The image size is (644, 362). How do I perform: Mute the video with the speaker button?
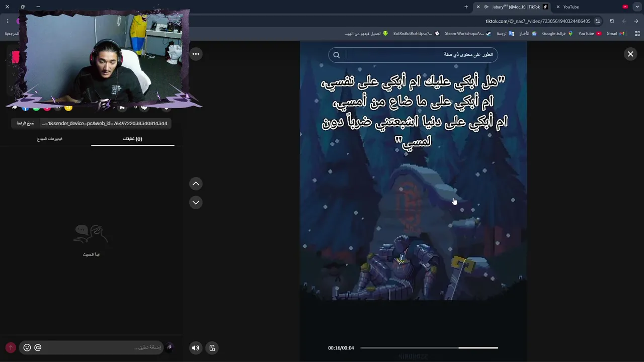tap(195, 347)
